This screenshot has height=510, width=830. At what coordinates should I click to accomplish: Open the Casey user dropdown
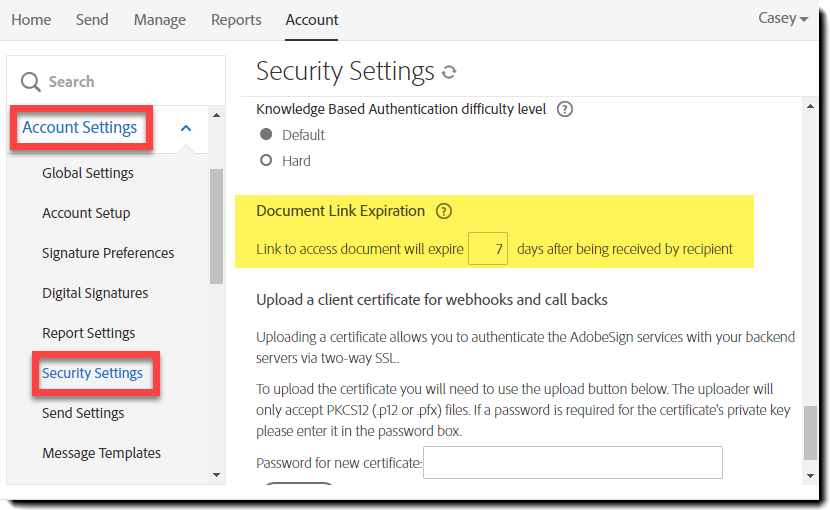click(783, 19)
